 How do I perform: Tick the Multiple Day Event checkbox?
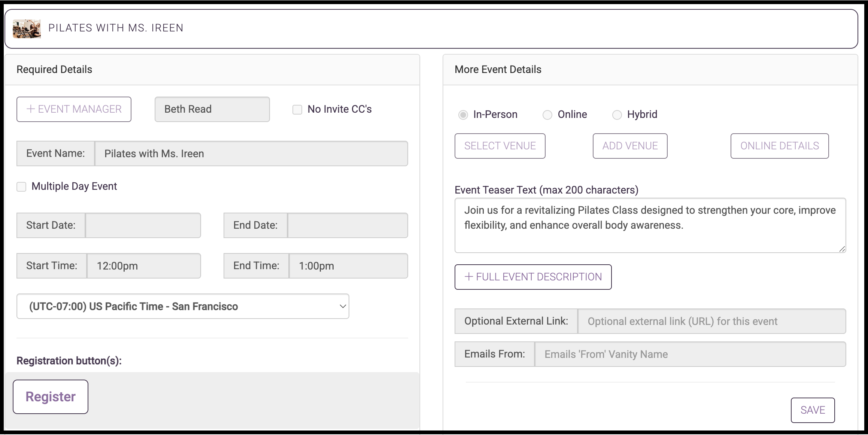coord(21,187)
